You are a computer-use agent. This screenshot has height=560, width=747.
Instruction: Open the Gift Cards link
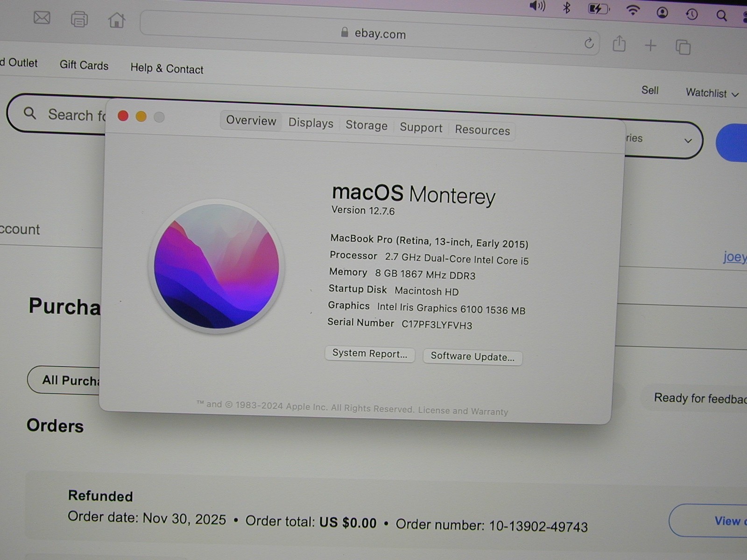click(84, 65)
